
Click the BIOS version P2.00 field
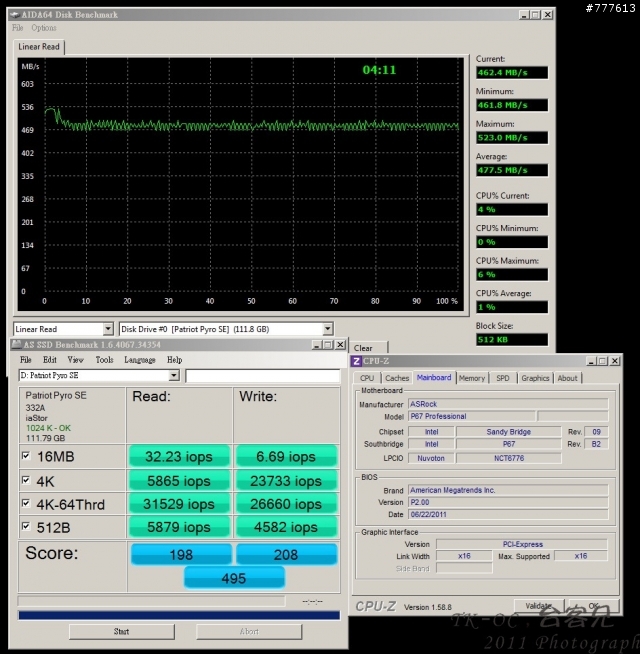coord(508,503)
